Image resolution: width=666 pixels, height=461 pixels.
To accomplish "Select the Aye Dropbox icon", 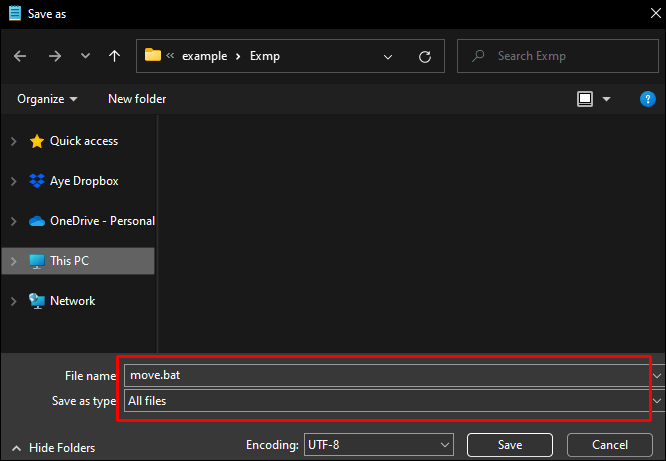I will click(x=37, y=181).
